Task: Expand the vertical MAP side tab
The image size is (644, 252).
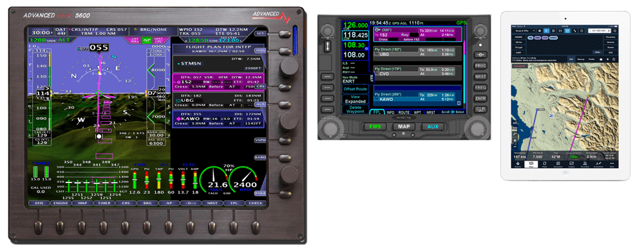Action: [372, 77]
